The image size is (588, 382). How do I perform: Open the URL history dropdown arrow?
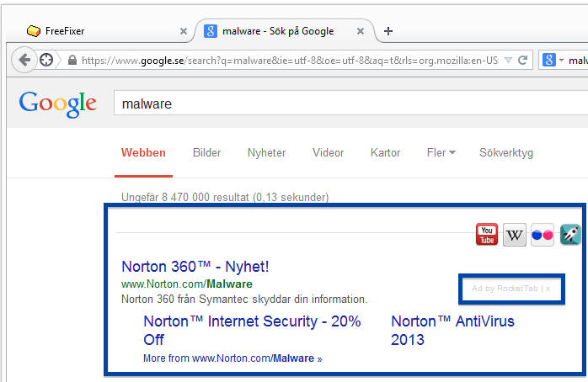click(x=508, y=60)
